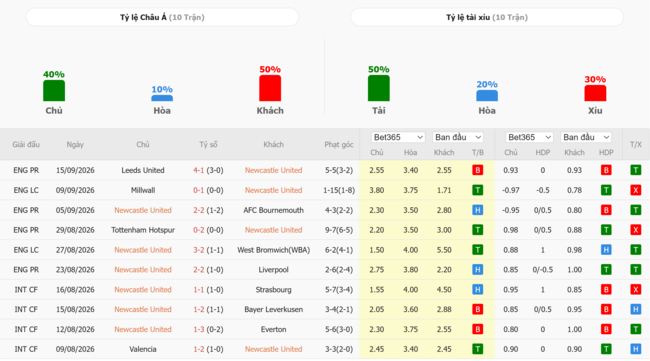Open Newcastle United link in Valencia row
Screen dimensions: 650x361
(273, 349)
